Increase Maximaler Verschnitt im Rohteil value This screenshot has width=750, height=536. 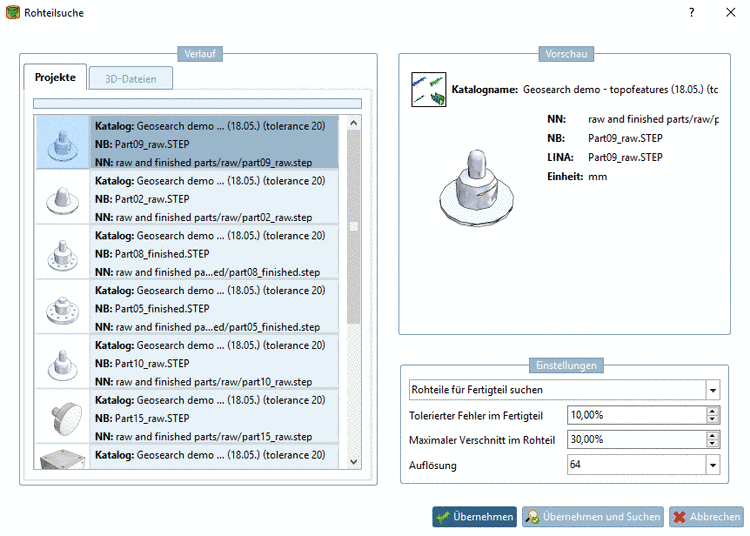coord(713,436)
